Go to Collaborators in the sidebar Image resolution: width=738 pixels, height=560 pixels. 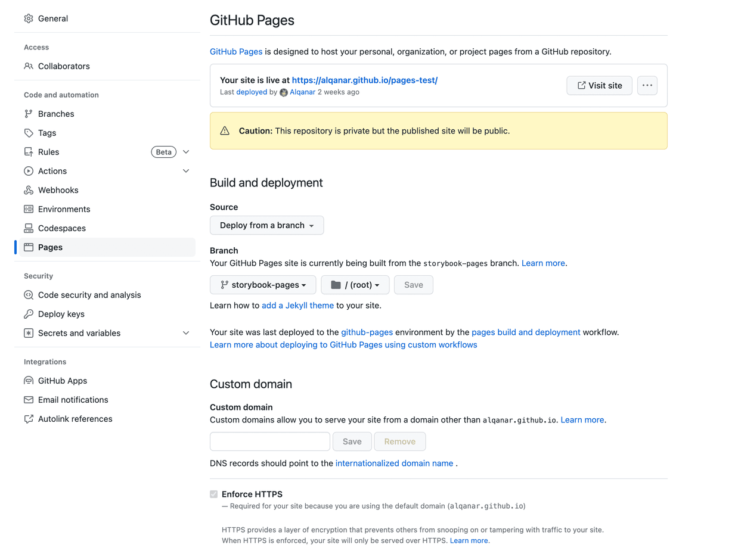click(64, 66)
